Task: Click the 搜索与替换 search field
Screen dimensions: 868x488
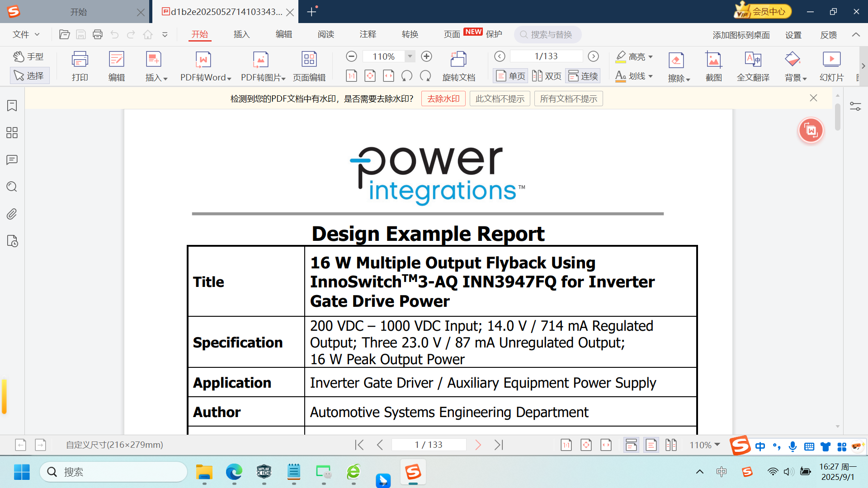Action: pyautogui.click(x=548, y=34)
